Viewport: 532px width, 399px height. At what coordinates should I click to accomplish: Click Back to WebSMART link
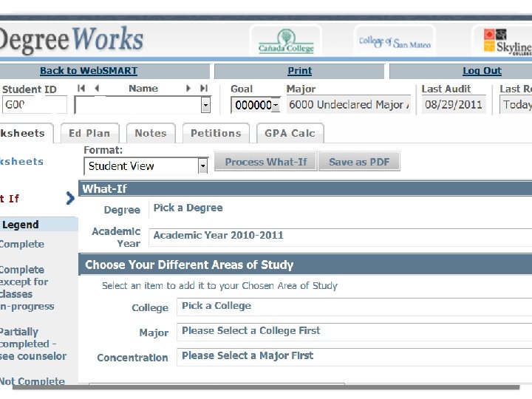pos(89,71)
